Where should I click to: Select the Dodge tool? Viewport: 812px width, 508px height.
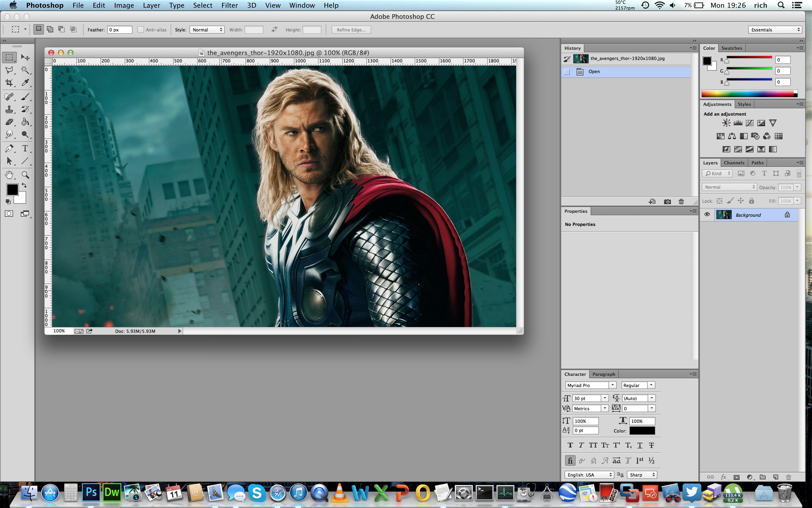click(25, 135)
